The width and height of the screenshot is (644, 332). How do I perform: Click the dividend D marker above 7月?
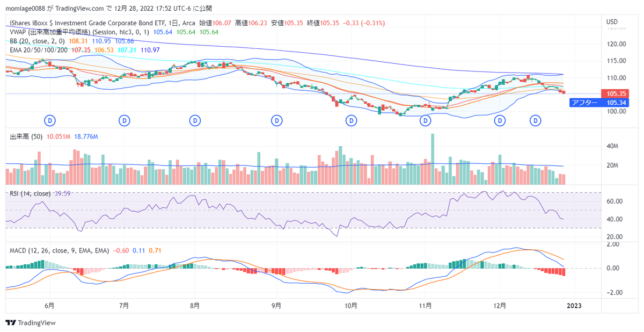point(125,121)
